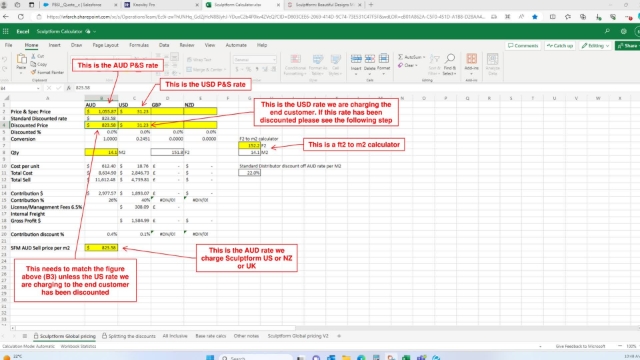Click the insert function fx icon
The width and height of the screenshot is (640, 360).
point(69,88)
